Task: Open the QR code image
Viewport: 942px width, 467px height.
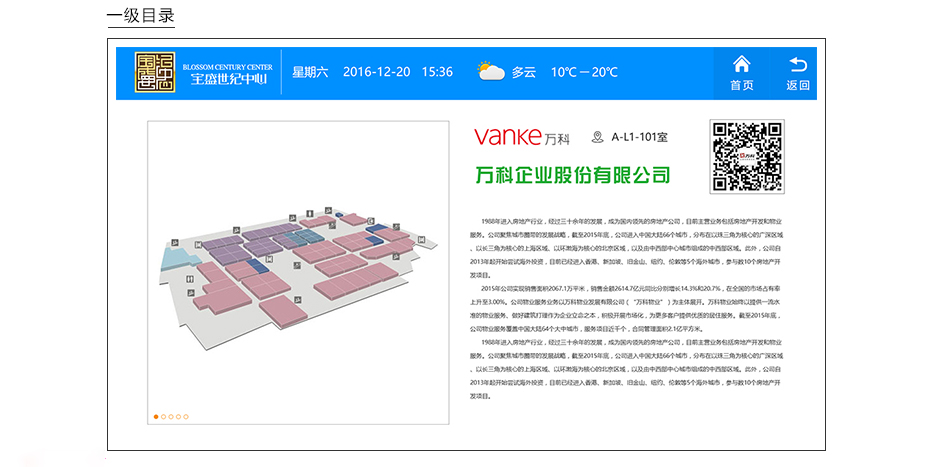Action: point(746,156)
